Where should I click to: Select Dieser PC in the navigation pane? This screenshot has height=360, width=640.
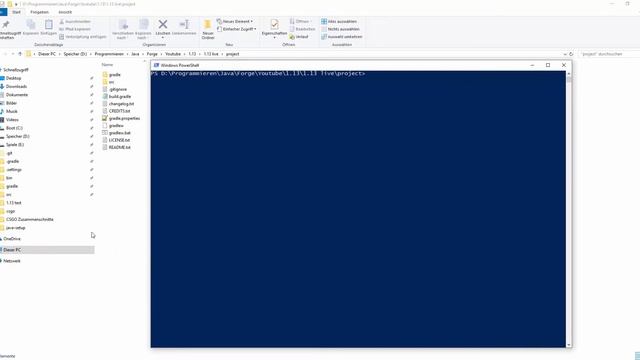[x=47, y=250]
